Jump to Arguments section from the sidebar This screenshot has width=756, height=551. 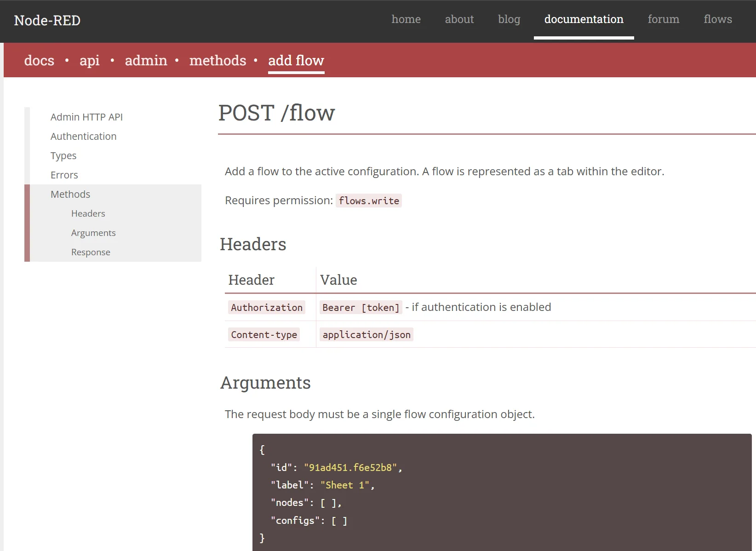[93, 233]
